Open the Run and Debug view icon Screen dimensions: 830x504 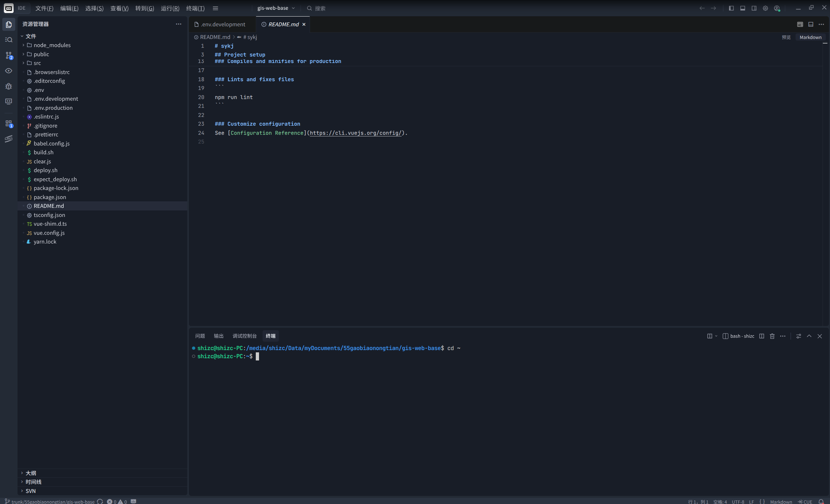[x=9, y=86]
